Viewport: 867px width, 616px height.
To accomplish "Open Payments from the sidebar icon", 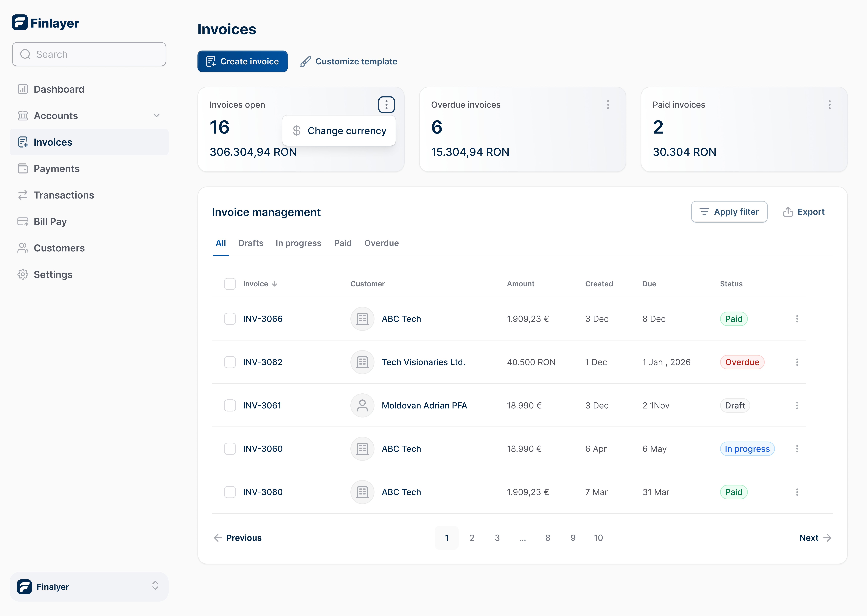I will click(x=23, y=168).
